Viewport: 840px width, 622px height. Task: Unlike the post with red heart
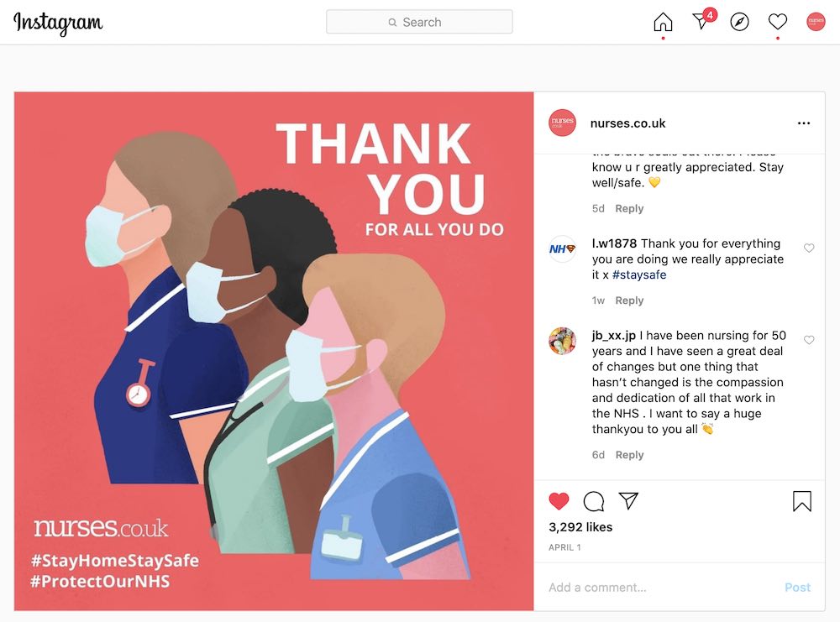click(x=559, y=501)
